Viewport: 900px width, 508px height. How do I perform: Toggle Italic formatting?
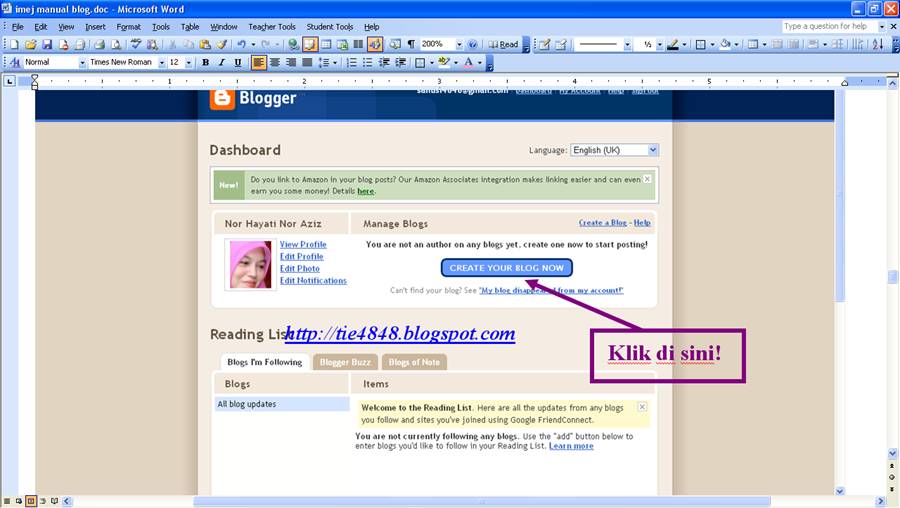coord(222,62)
